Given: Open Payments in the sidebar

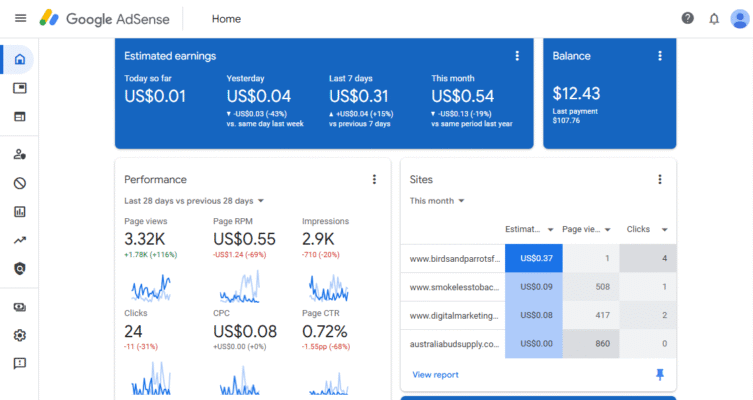Looking at the screenshot, I should [20, 307].
